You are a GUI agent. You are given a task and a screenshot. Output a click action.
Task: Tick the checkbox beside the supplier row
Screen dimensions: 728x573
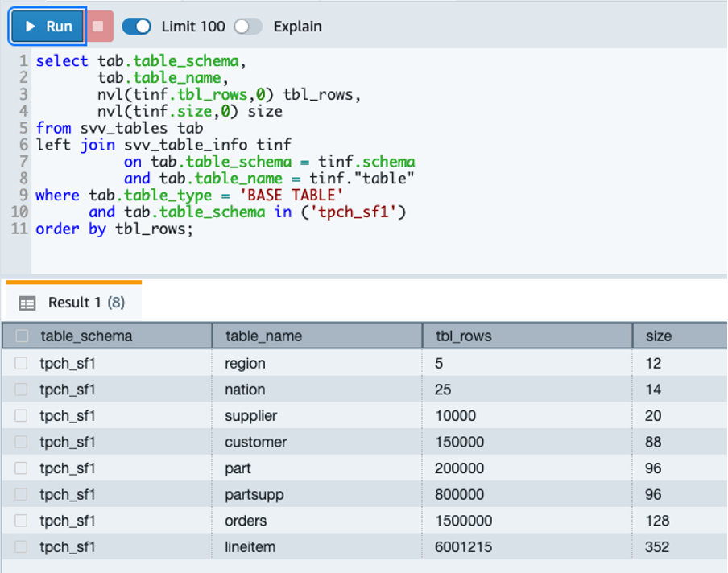pos(22,415)
